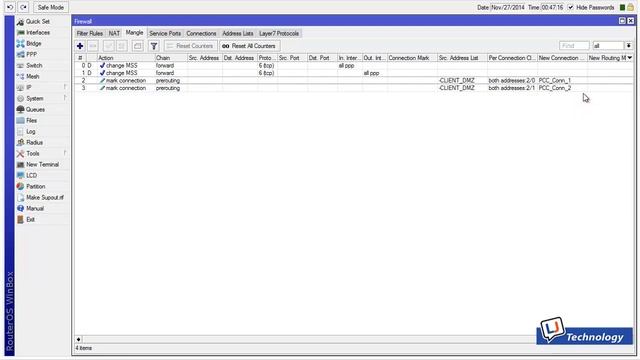
Task: Click the remove (minus) toolbar icon
Action: pos(93,46)
